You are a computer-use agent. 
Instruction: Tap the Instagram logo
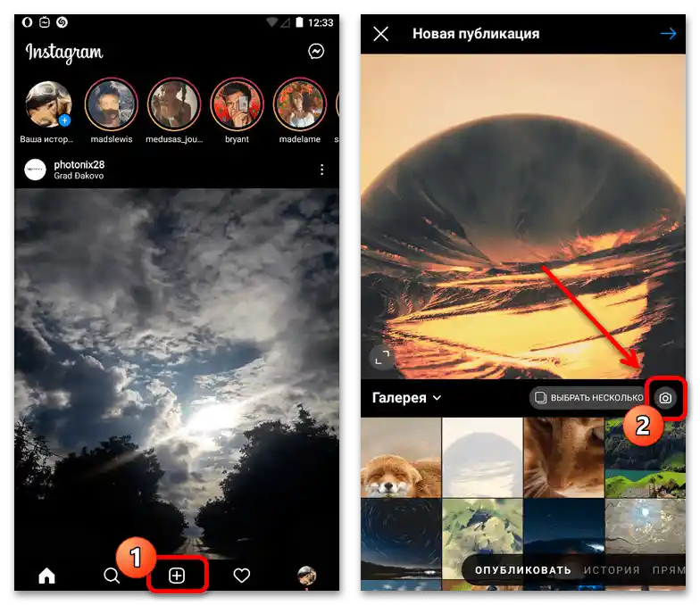click(64, 53)
